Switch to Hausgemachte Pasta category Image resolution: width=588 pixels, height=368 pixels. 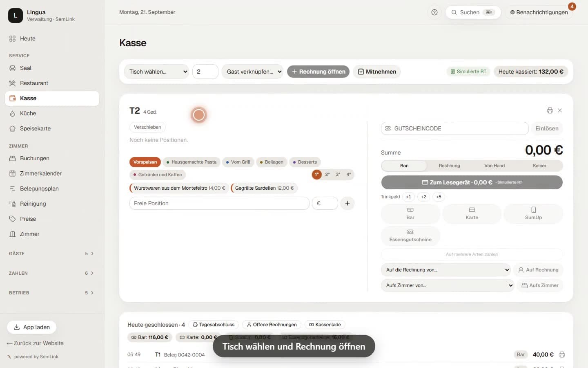(x=192, y=162)
